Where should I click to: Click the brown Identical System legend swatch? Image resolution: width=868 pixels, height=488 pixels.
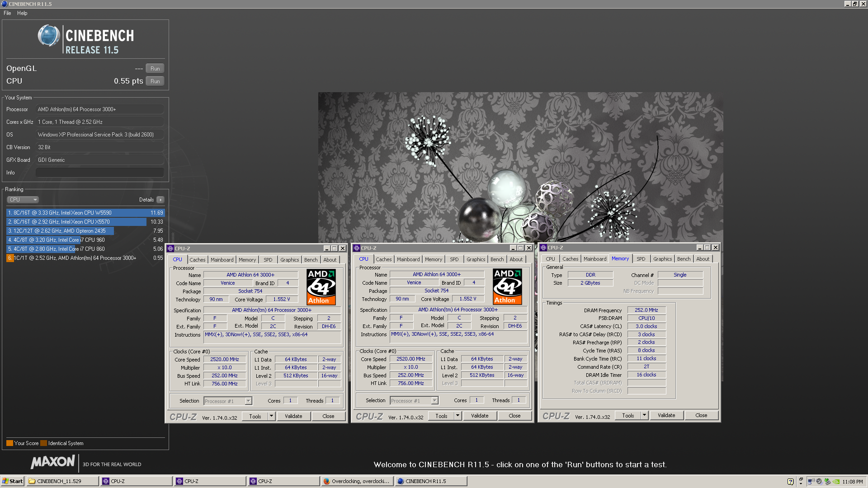pos(43,443)
